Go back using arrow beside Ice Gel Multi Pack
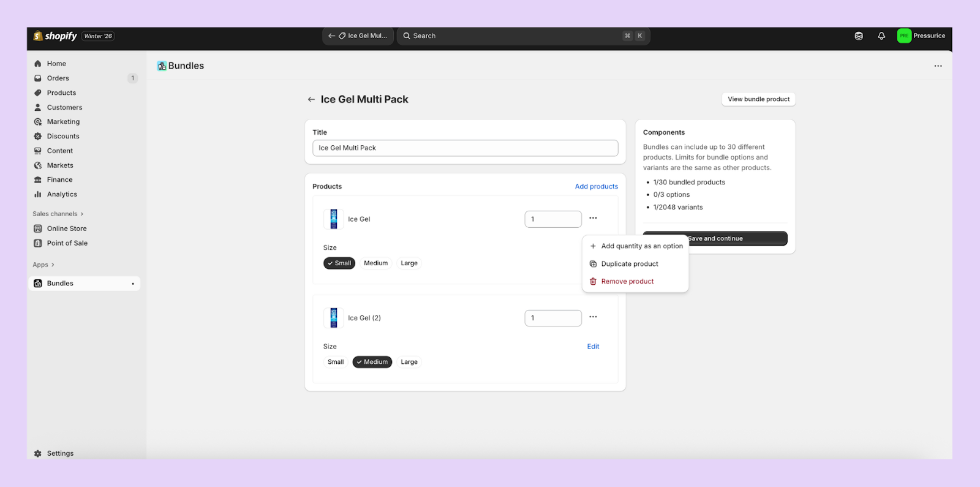 [311, 99]
